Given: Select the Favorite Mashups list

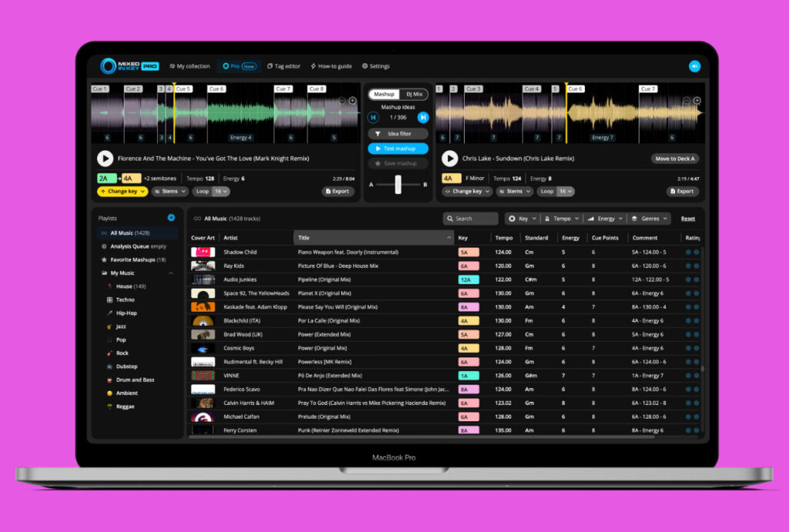Looking at the screenshot, I should tap(133, 259).
